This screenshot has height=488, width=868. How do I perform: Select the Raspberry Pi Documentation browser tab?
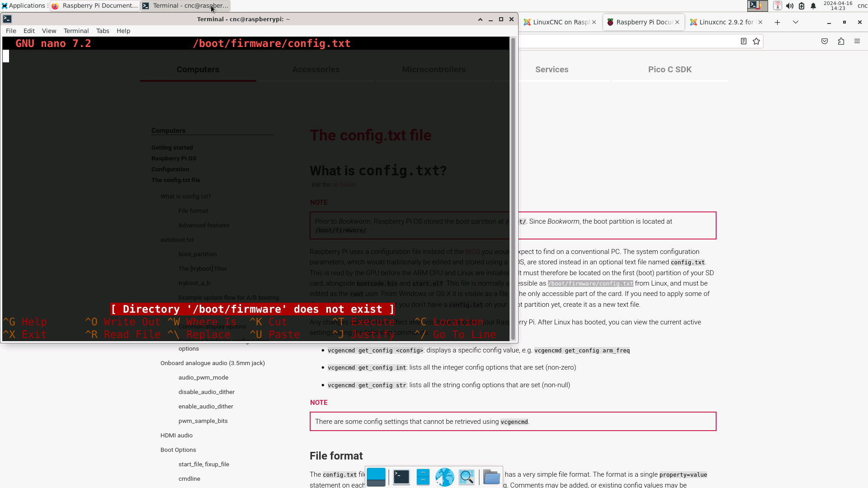pyautogui.click(x=643, y=22)
